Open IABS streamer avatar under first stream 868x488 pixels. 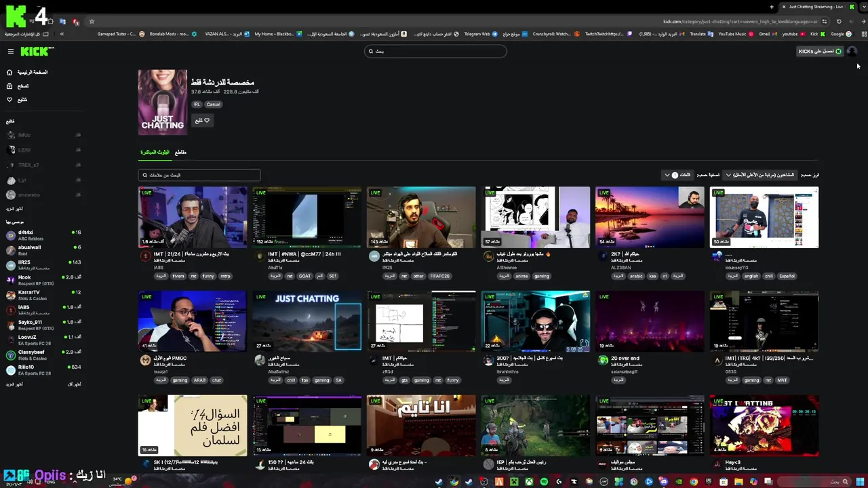pyautogui.click(x=146, y=256)
